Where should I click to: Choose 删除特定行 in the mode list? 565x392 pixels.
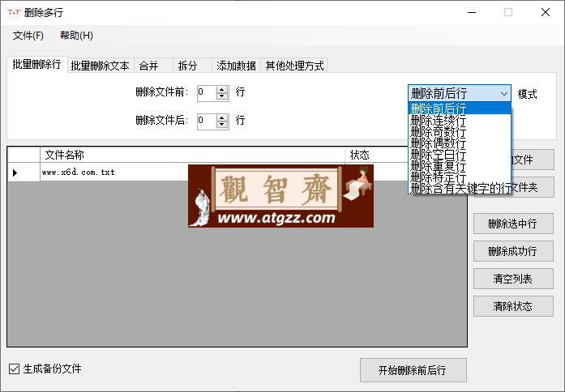[460, 177]
